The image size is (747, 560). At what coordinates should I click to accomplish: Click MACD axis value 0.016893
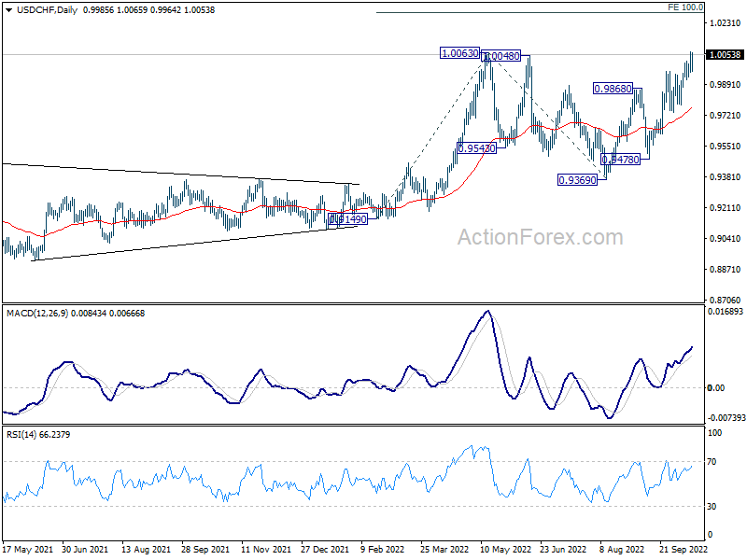pyautogui.click(x=726, y=312)
